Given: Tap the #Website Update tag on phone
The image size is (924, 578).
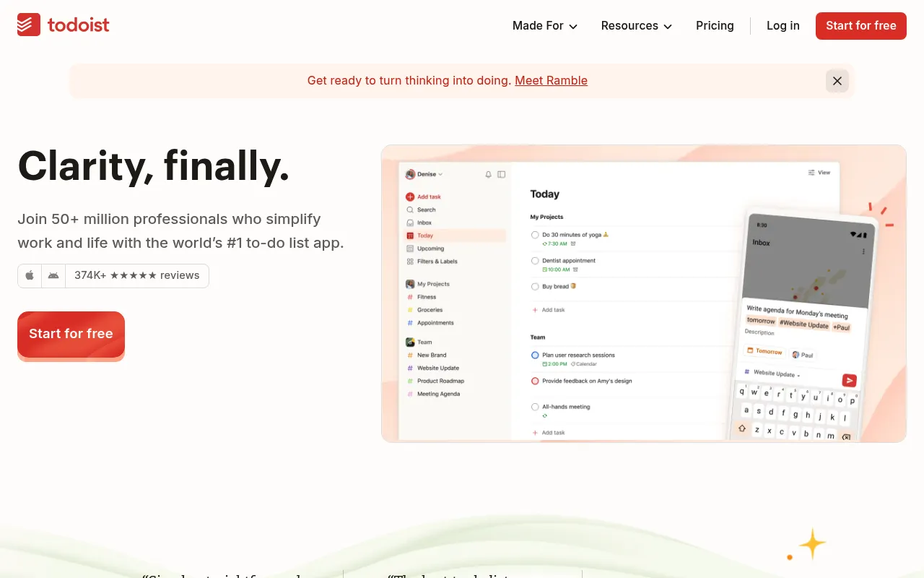Looking at the screenshot, I should [x=803, y=324].
